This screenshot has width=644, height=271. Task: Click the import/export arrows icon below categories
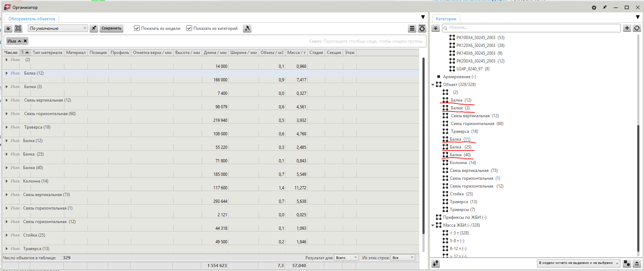436,263
